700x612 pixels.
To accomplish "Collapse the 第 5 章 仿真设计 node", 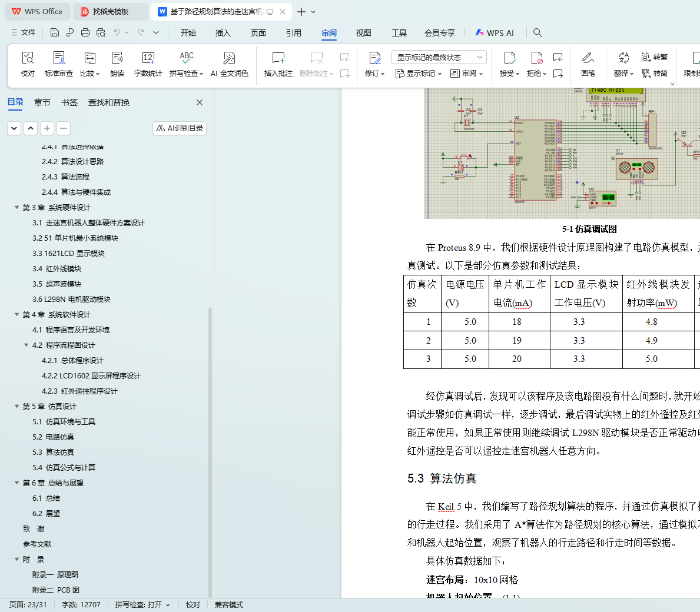I will pyautogui.click(x=16, y=407).
